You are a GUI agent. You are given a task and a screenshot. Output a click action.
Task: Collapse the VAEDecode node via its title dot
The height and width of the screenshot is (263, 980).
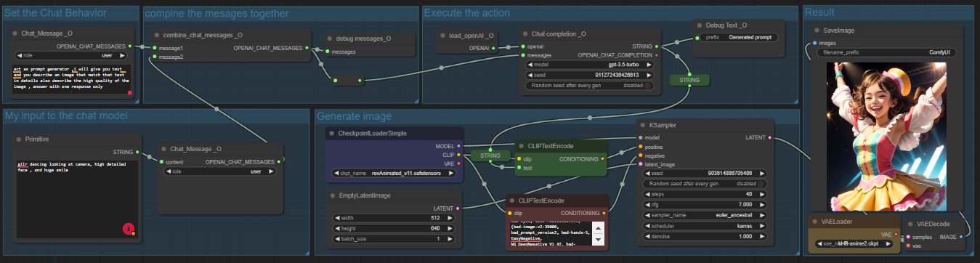tap(910, 224)
